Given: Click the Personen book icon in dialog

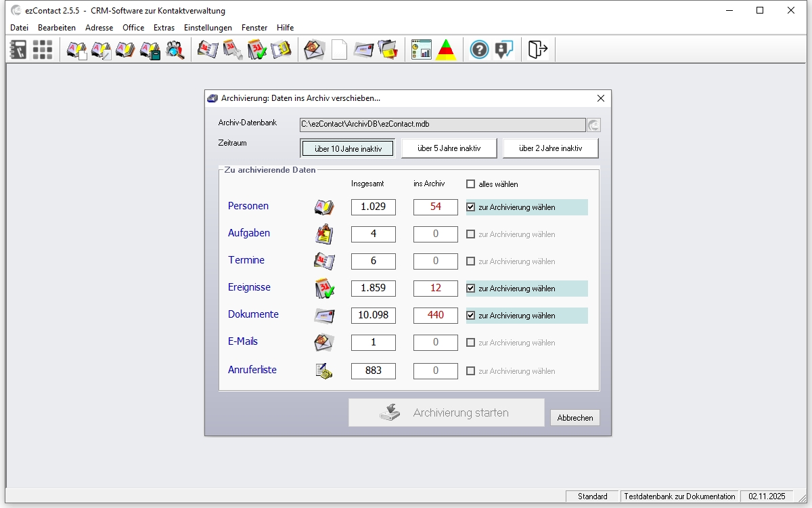Looking at the screenshot, I should pyautogui.click(x=324, y=207).
